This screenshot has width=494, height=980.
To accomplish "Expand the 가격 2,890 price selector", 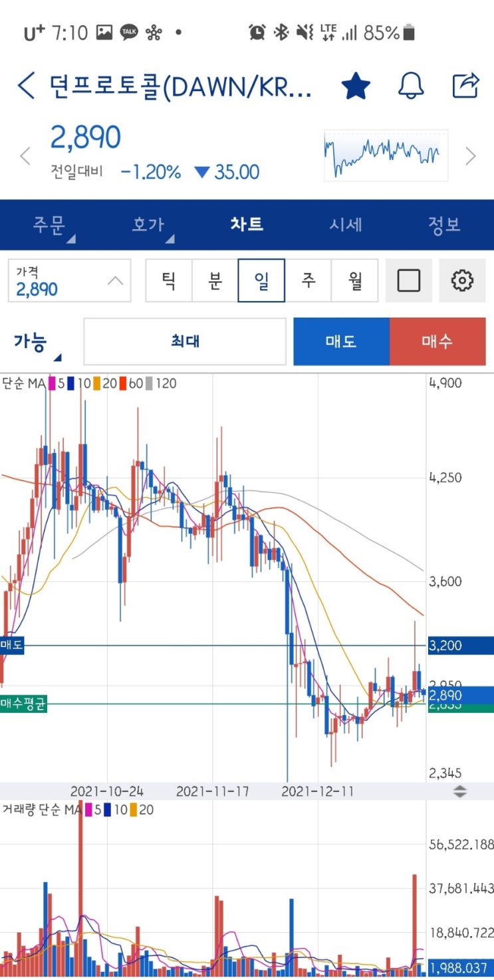I will [x=70, y=280].
